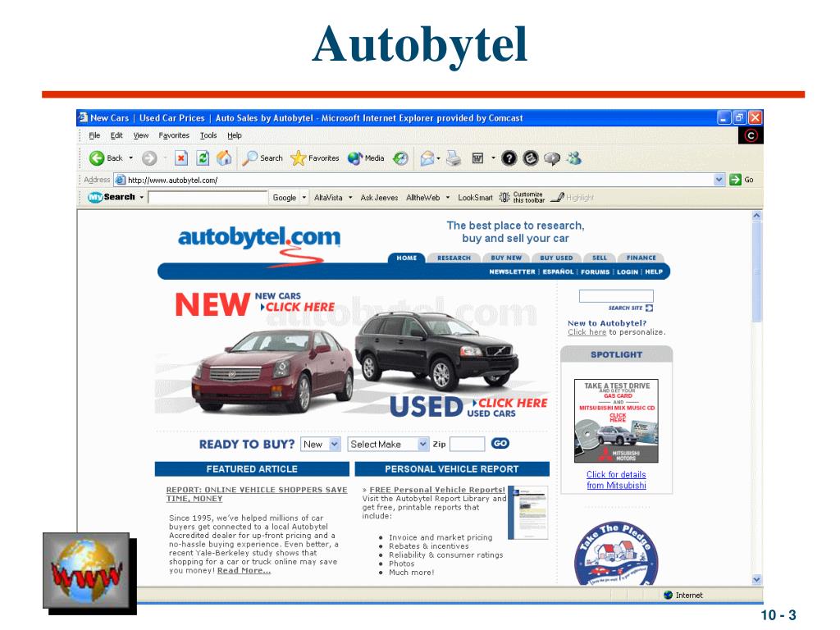Open 'Click for details from Mitsubishi' link
Viewport: 840px width, 630px height.
pyautogui.click(x=616, y=480)
